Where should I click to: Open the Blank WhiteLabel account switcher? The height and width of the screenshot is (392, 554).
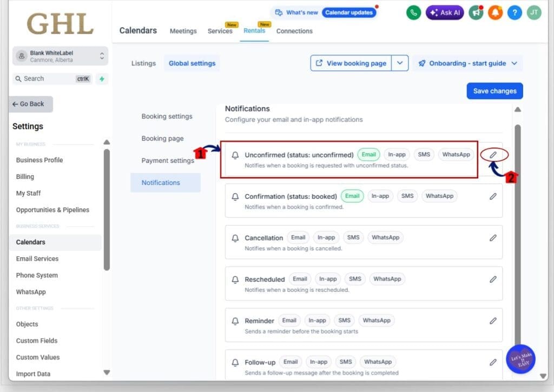[60, 56]
